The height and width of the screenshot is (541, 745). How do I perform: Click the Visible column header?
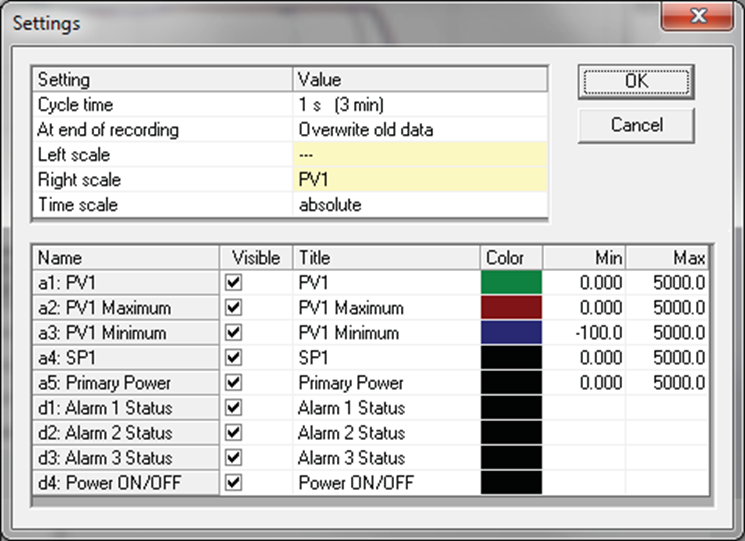click(256, 257)
